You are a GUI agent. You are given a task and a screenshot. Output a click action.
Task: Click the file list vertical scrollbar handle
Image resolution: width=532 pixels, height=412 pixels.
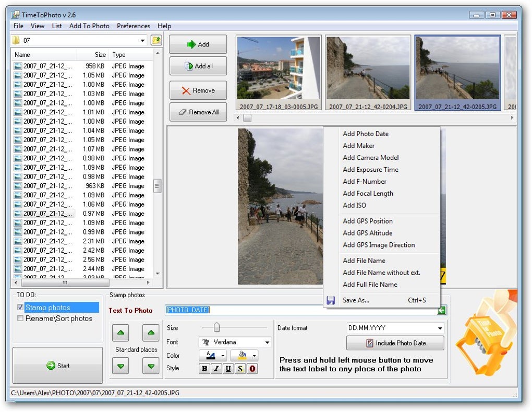coord(157,186)
